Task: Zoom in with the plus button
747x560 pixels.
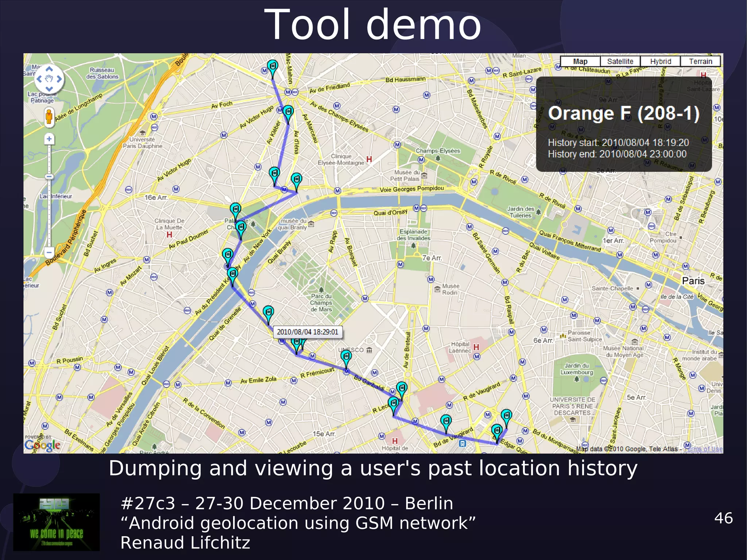Action: pos(49,139)
